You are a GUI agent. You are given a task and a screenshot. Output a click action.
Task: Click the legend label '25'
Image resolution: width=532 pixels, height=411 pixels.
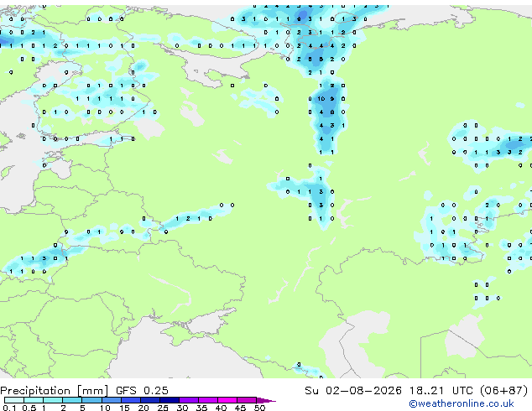[x=163, y=408]
